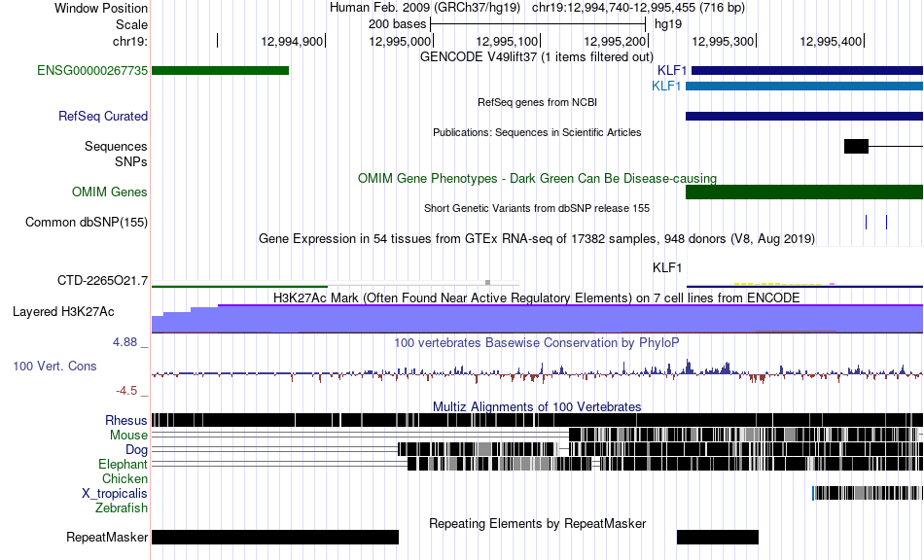924x560 pixels.
Task: Click the Common dbSNP(155) track label
Action: click(x=87, y=222)
